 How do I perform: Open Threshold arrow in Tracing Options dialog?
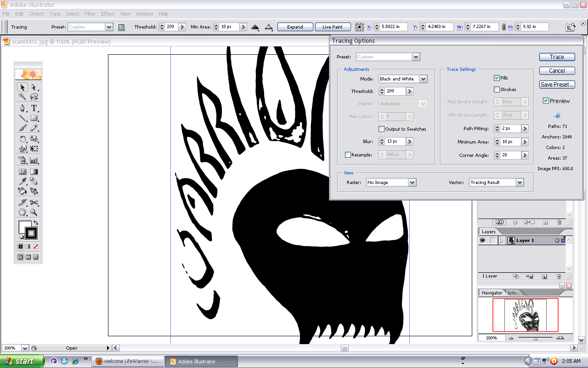click(410, 92)
